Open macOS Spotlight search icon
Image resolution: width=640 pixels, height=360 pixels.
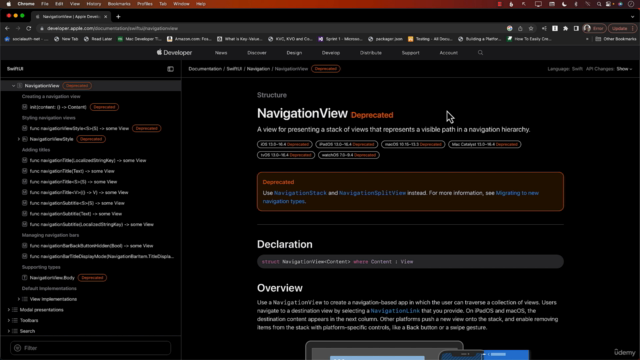[x=599, y=4]
